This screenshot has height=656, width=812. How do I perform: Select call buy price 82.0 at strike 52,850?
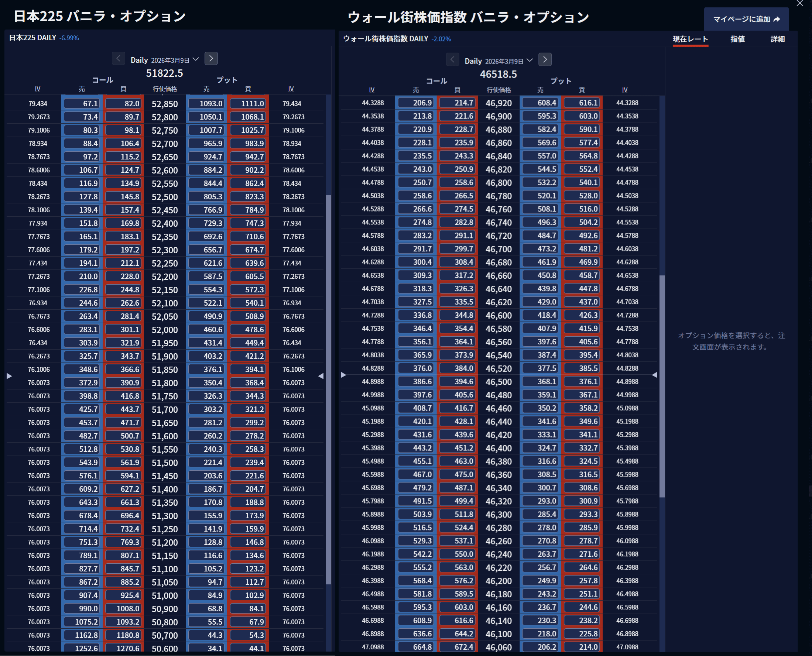124,103
